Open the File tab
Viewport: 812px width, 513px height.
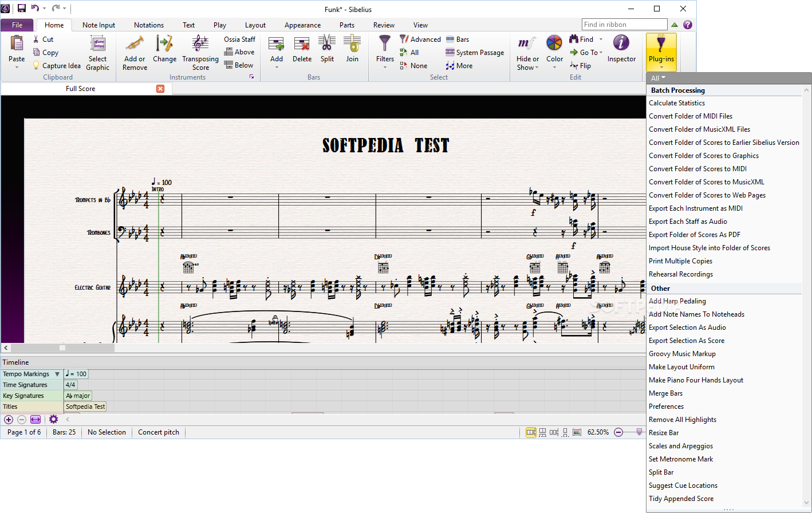point(17,25)
